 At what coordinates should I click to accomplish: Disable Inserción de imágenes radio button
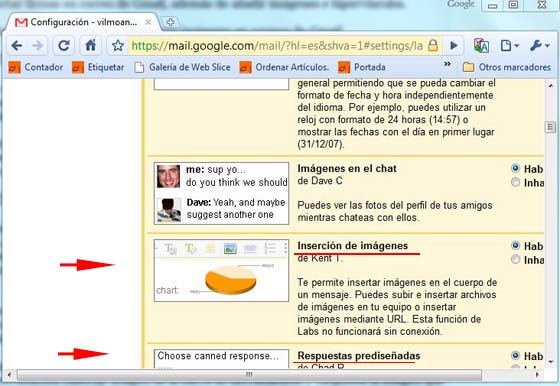coord(515,259)
